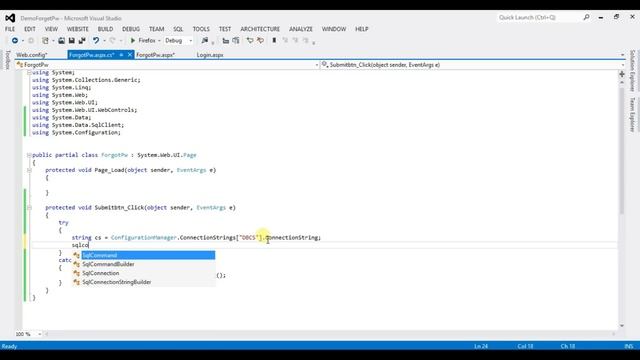
Task: Switch to the Login.aspx tab
Action: click(210, 55)
